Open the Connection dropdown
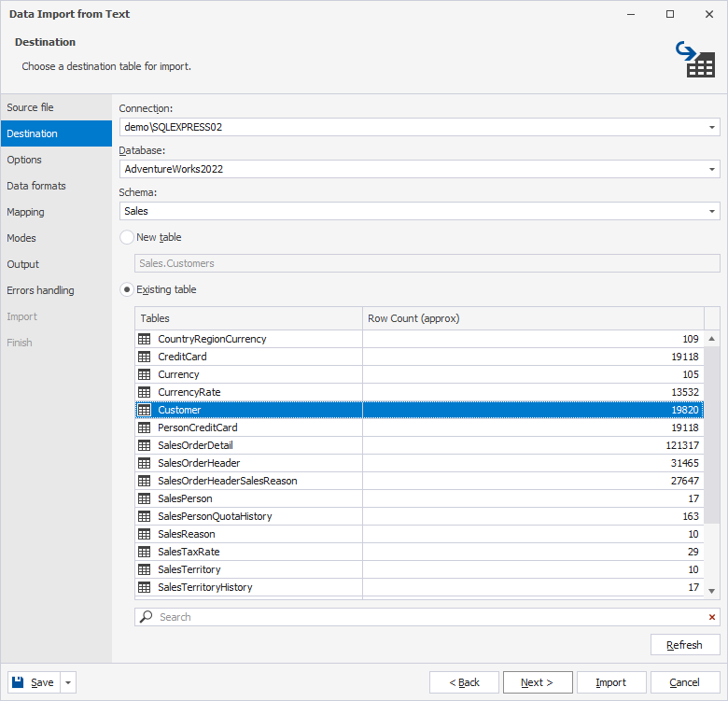The image size is (728, 701). 712,127
